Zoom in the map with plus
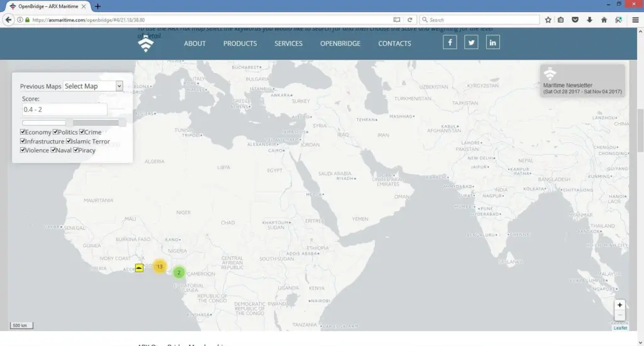Screen dimensions: 644x346 coord(619,305)
